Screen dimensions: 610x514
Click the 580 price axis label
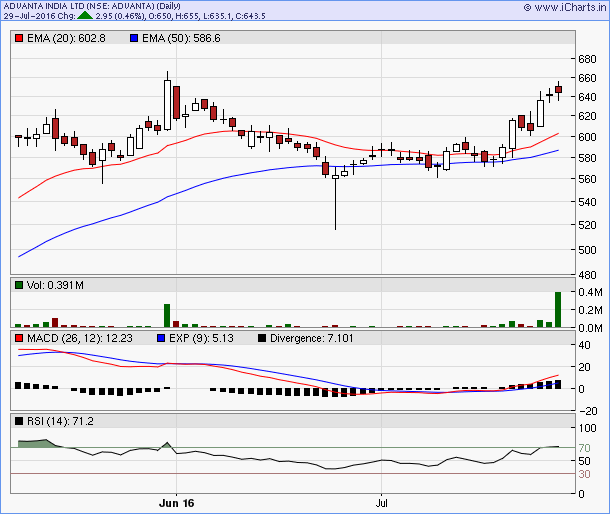click(587, 158)
